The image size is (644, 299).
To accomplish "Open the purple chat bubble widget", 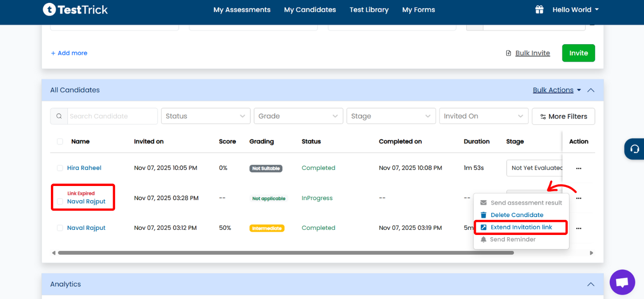I will click(622, 282).
